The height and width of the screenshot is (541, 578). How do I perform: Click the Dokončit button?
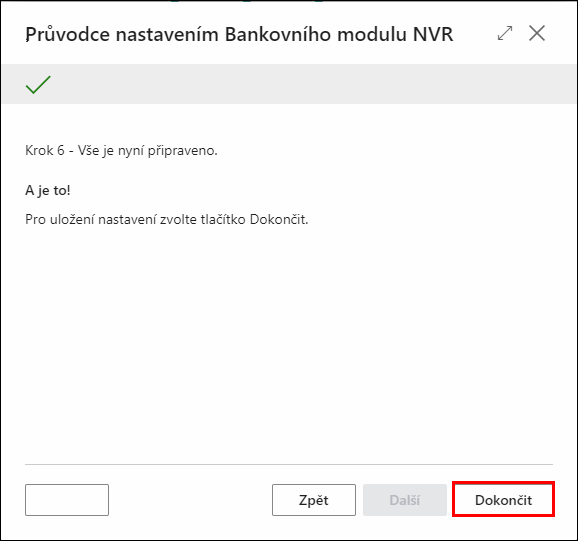pos(503,500)
